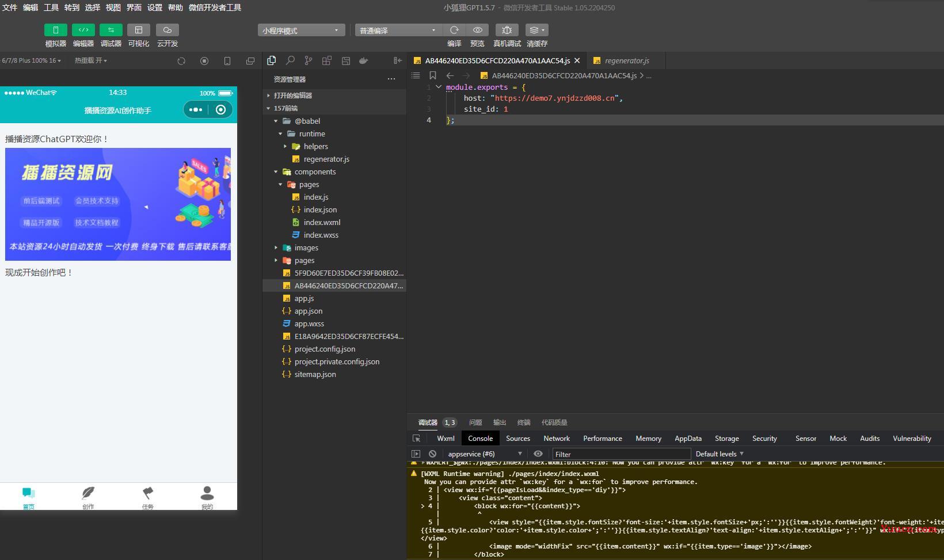Click the bookmark icon in editor
This screenshot has height=560, width=944.
[x=433, y=75]
